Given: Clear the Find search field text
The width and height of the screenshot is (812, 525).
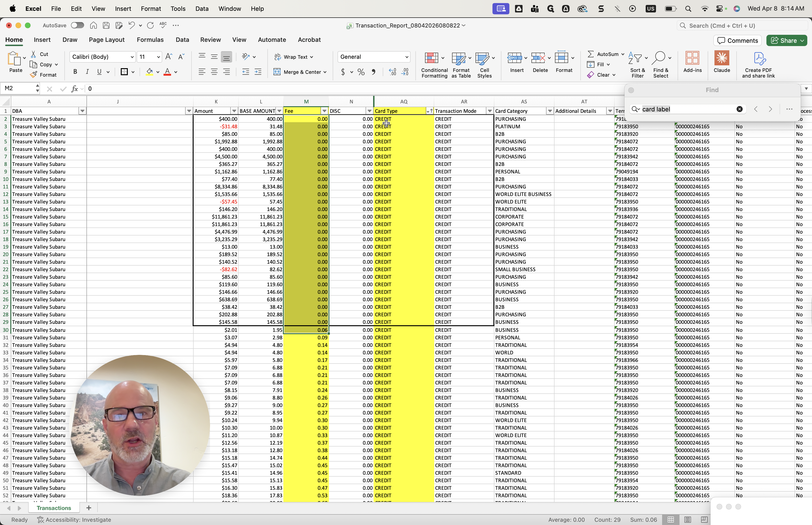Looking at the screenshot, I should click(x=739, y=109).
